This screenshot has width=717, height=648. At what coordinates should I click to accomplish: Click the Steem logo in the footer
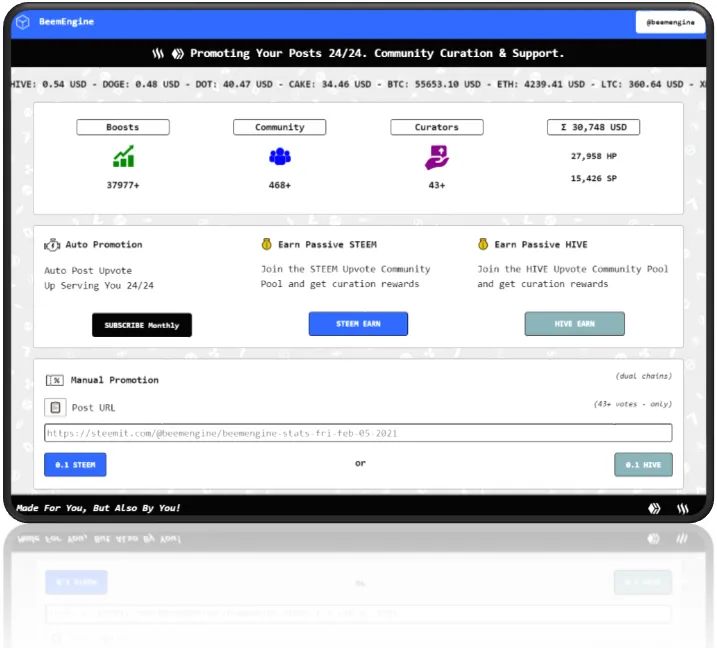(683, 508)
